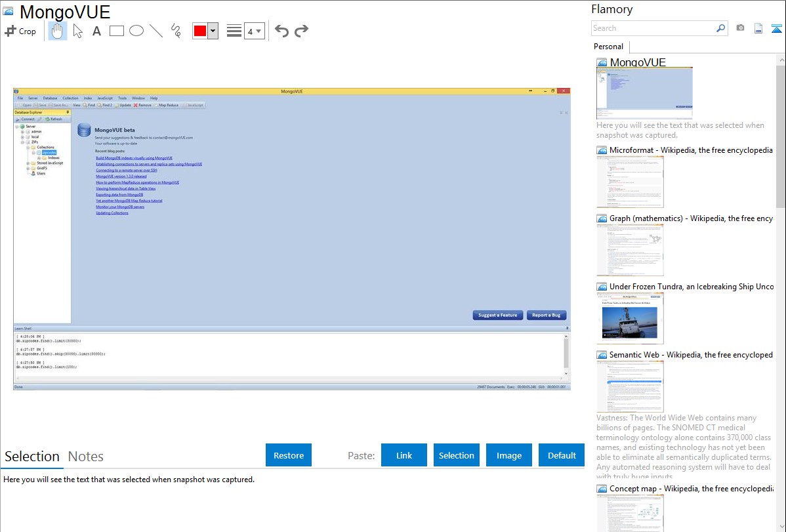Click the snapshot list scrollbar up arrow
Image resolution: width=786 pixels, height=532 pixels.
click(781, 60)
